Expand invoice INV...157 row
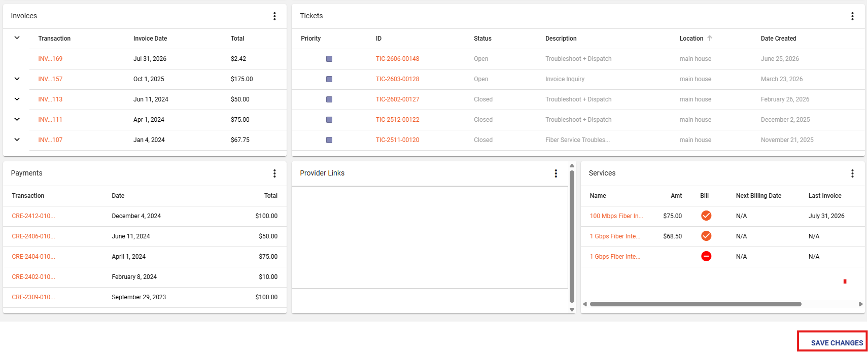 (17, 79)
